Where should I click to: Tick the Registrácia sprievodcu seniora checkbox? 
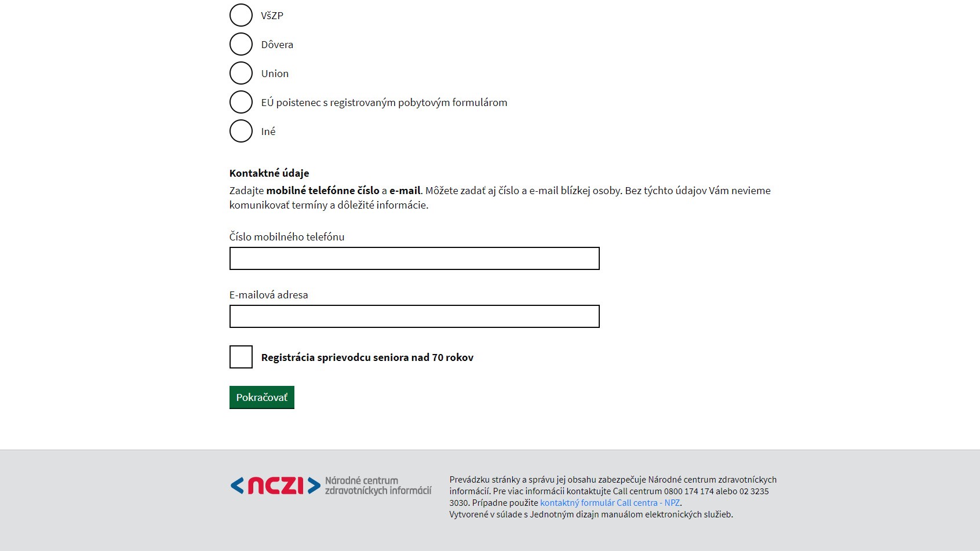tap(241, 357)
